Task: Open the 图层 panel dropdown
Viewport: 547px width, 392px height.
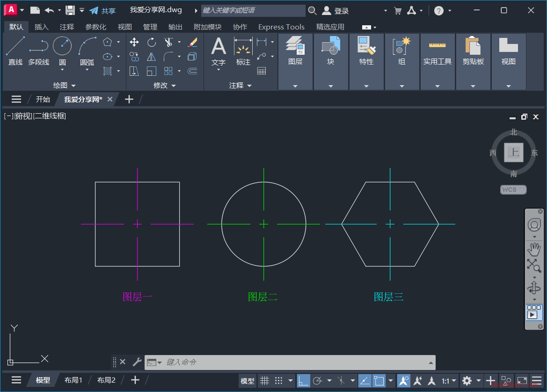Action: tap(295, 86)
